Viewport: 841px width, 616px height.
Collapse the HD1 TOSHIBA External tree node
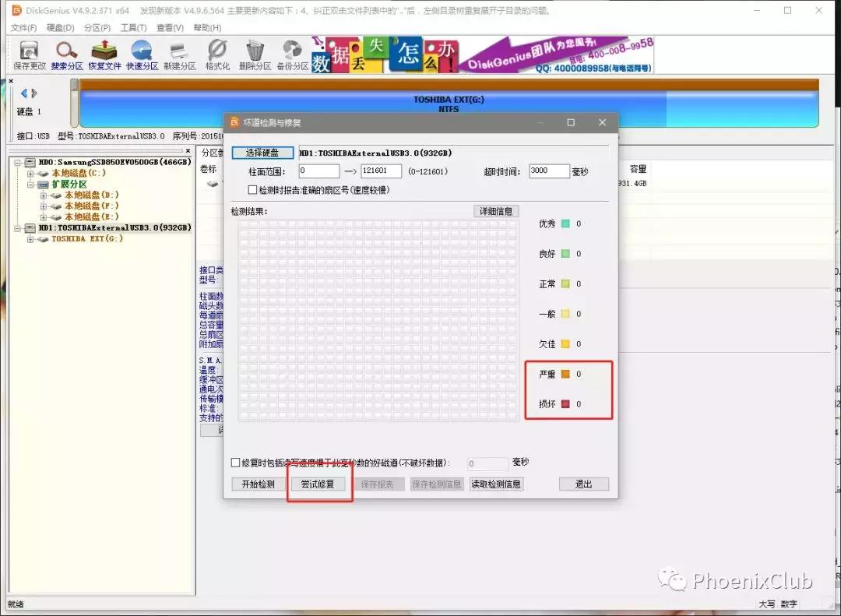pyautogui.click(x=17, y=227)
